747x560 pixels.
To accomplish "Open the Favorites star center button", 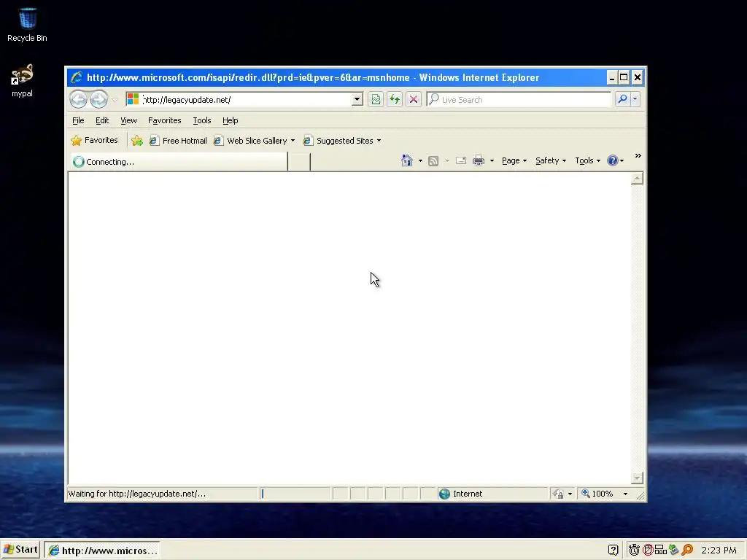I will [x=94, y=141].
